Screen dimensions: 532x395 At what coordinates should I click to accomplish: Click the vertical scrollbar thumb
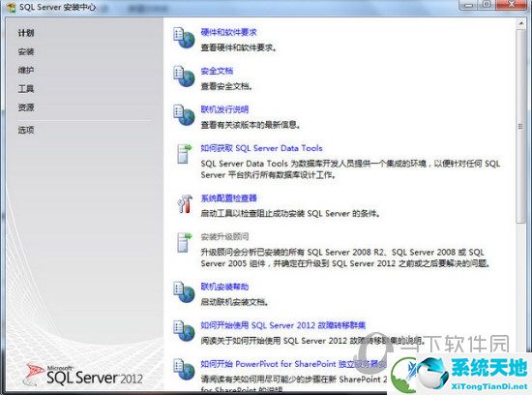pyautogui.click(x=520, y=127)
